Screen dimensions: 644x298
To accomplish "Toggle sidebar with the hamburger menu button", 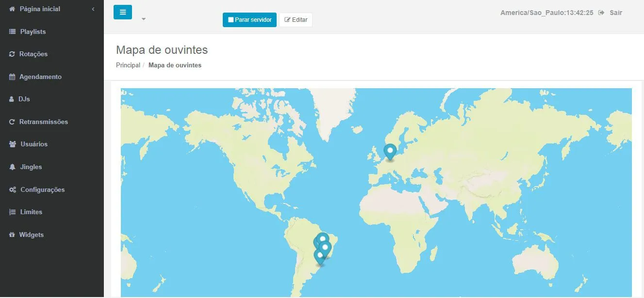I will coord(123,12).
